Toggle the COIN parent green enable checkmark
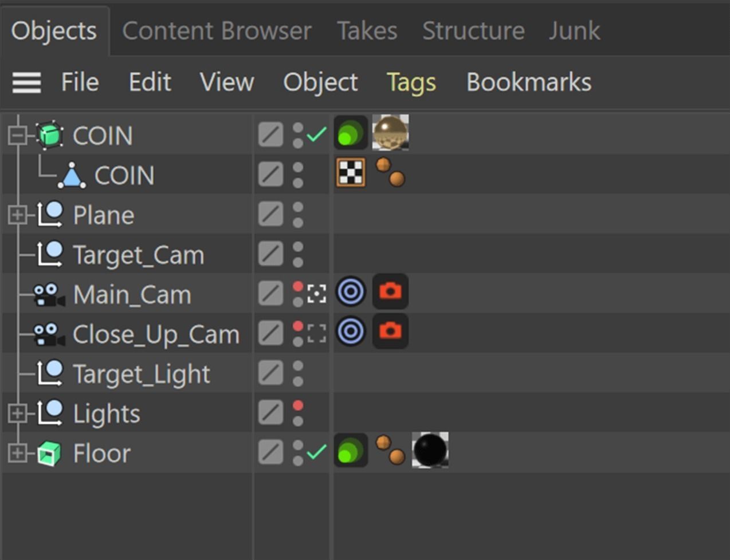The image size is (730, 560). pos(316,135)
